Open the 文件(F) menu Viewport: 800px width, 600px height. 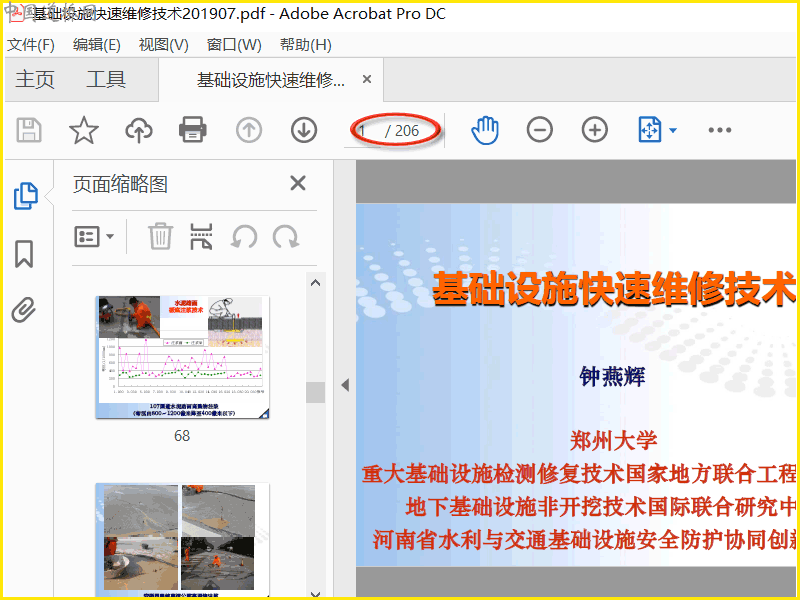click(x=31, y=45)
